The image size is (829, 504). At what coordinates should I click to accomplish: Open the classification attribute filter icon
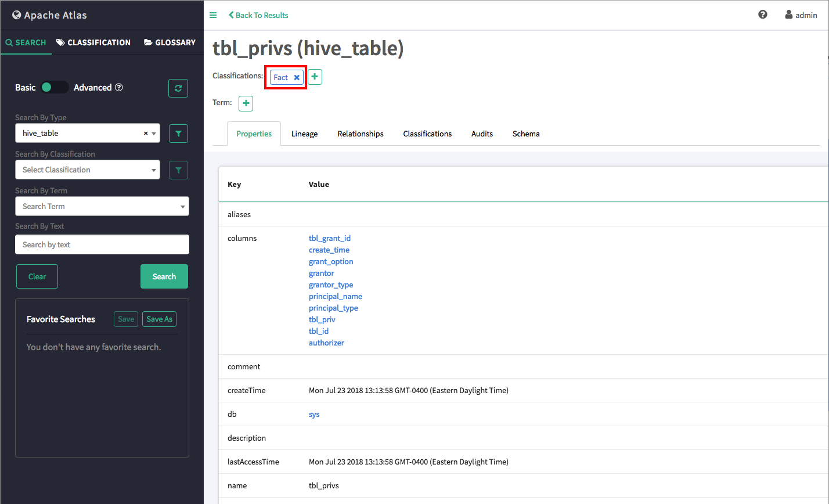tap(178, 170)
